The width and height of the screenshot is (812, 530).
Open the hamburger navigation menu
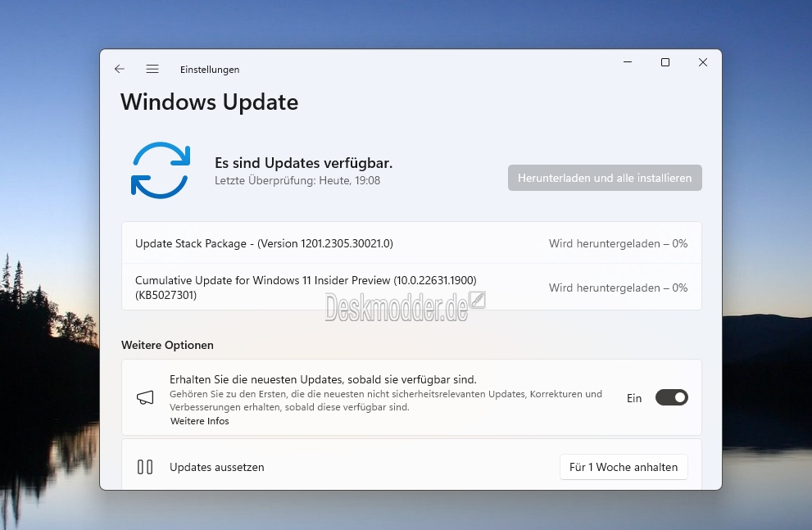[152, 69]
